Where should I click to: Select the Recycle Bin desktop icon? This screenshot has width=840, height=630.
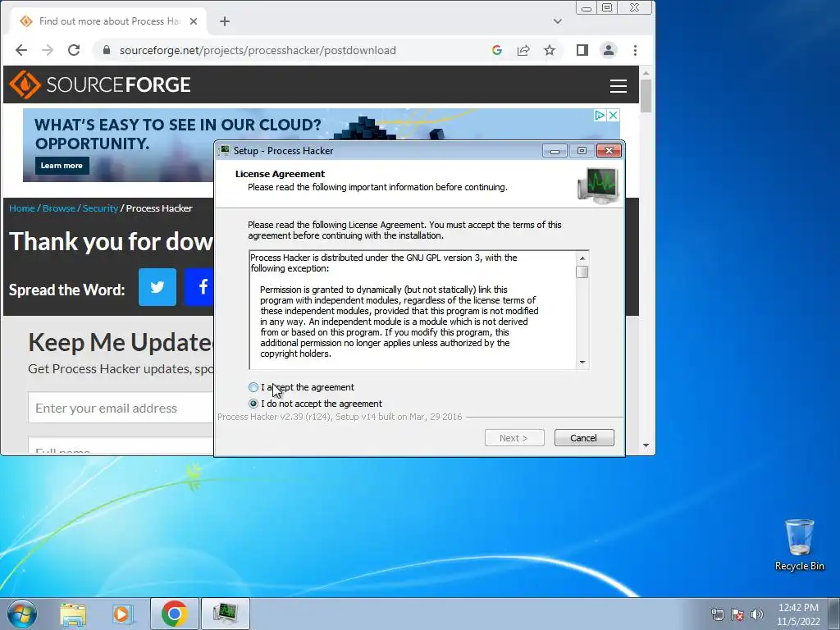coord(799,545)
